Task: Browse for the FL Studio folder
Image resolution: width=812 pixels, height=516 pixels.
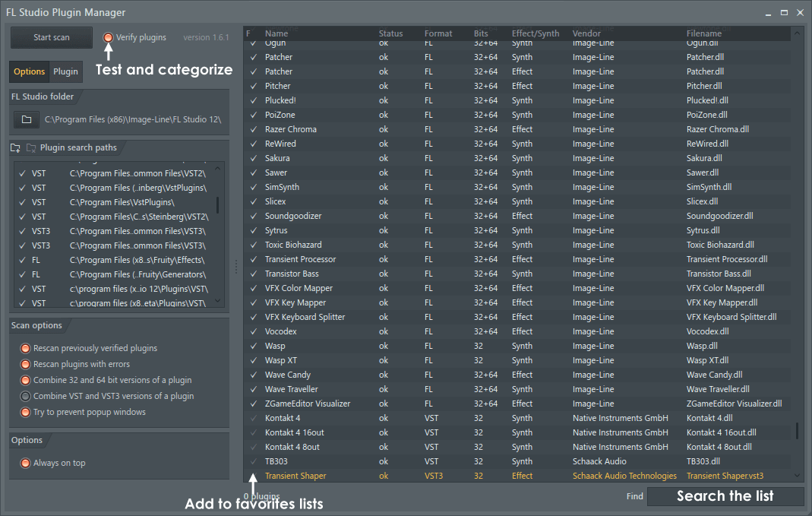Action: 27,120
